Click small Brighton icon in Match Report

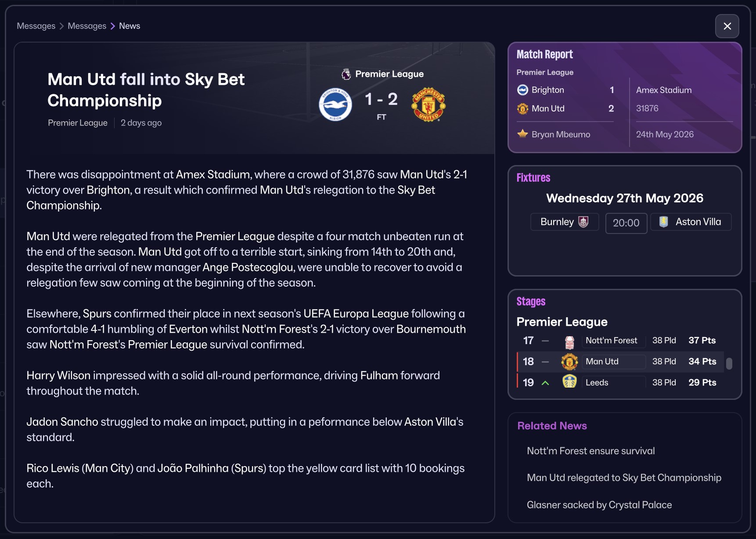point(522,90)
